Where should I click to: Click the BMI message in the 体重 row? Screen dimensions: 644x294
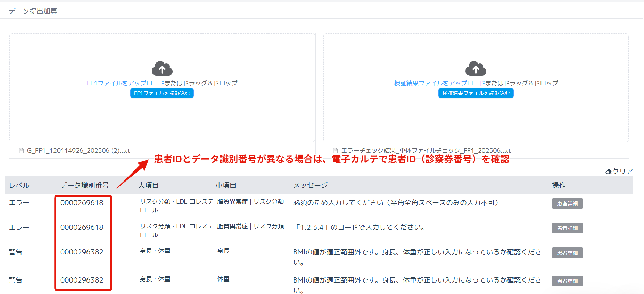(417, 285)
